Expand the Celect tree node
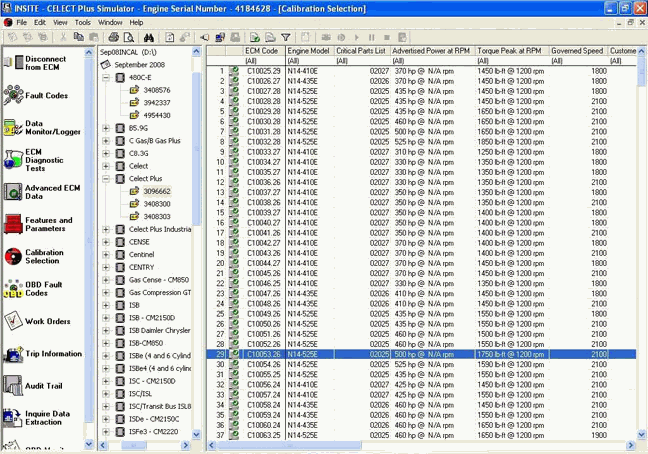 (x=106, y=166)
